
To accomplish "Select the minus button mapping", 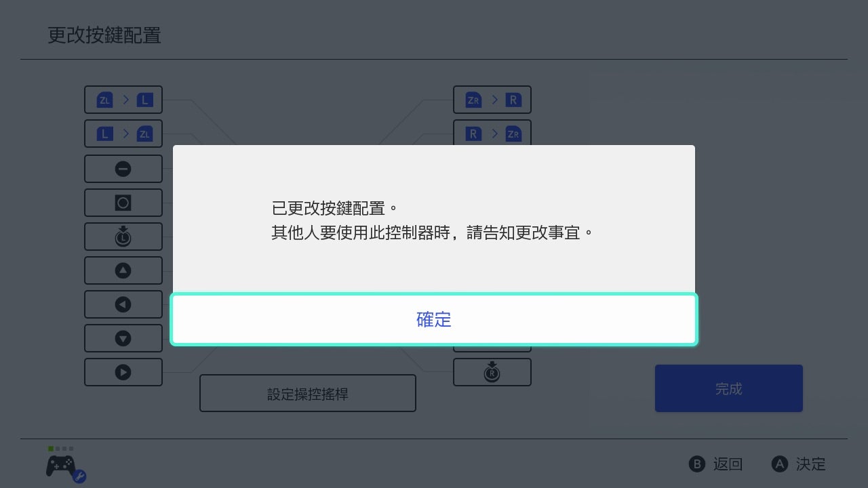I will [123, 169].
